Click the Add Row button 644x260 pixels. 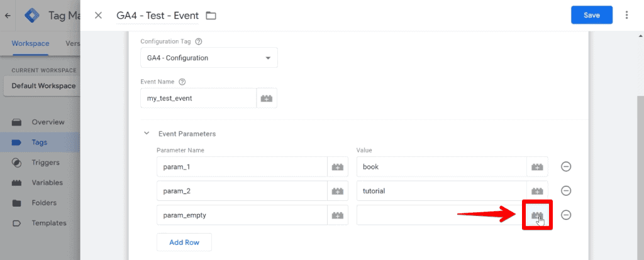(184, 242)
